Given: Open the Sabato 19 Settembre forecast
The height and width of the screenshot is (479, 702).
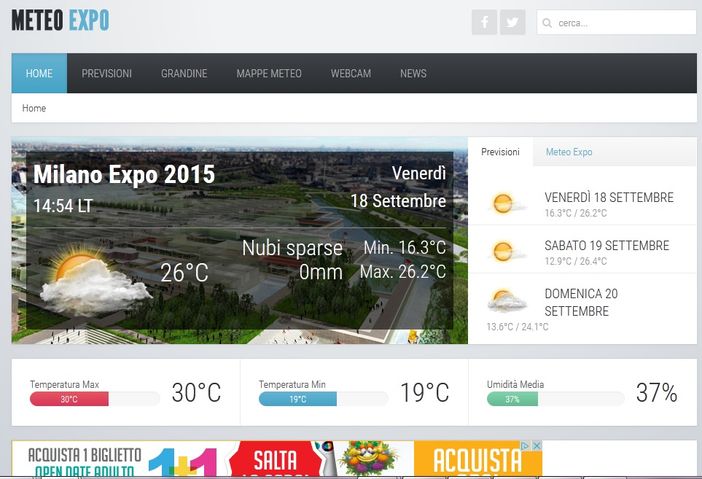Looking at the screenshot, I should click(x=607, y=245).
